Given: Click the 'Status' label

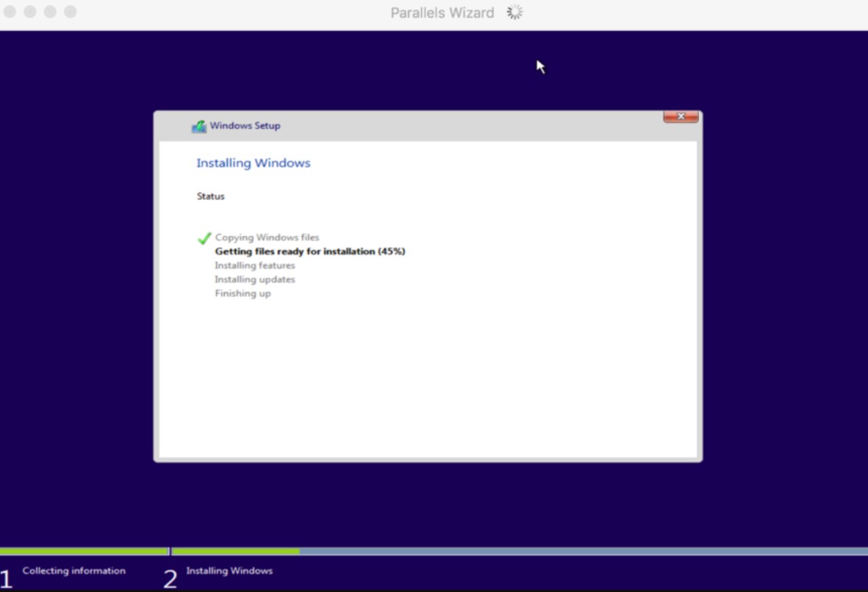Looking at the screenshot, I should (211, 196).
